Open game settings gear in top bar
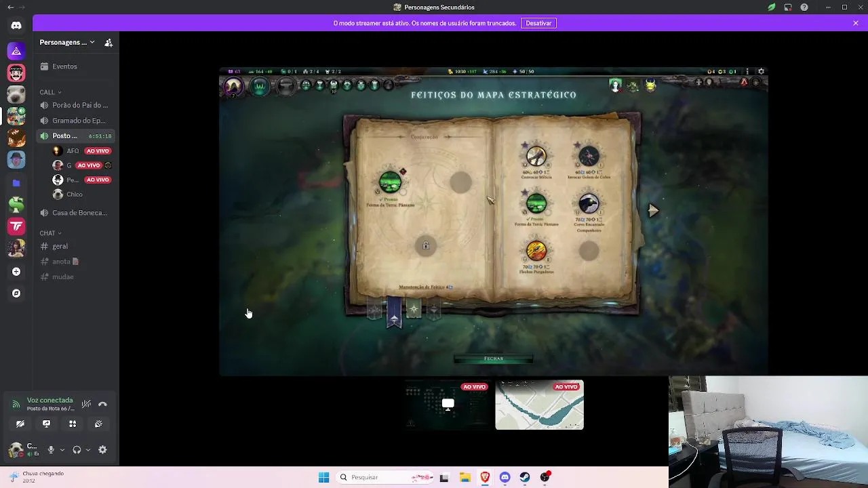The width and height of the screenshot is (868, 488). 761,71
